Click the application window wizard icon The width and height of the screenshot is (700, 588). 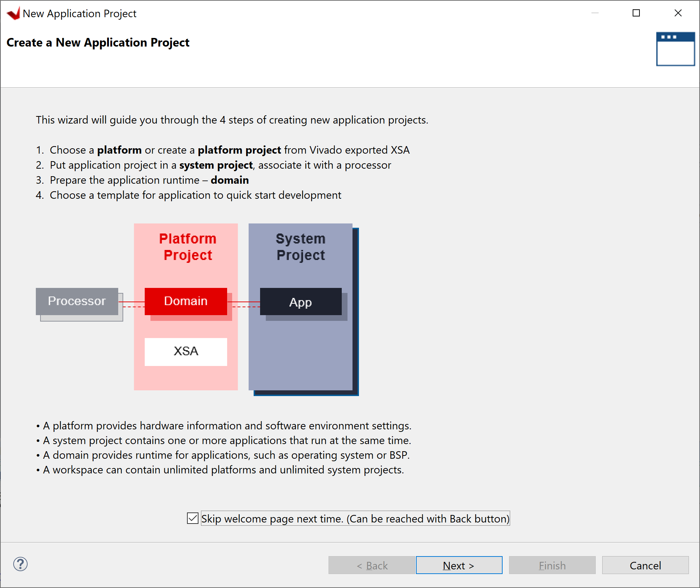675,49
